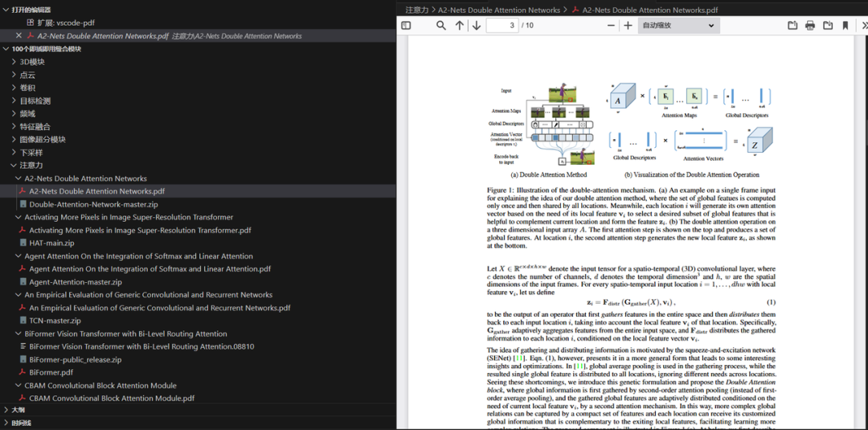Click the page number input field

point(502,26)
